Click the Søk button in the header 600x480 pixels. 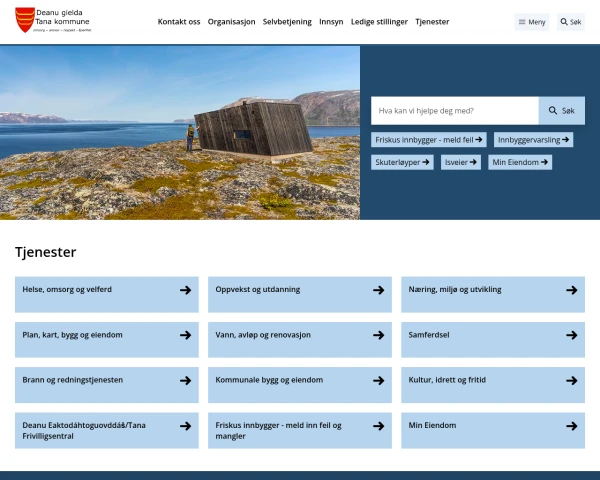click(x=570, y=22)
